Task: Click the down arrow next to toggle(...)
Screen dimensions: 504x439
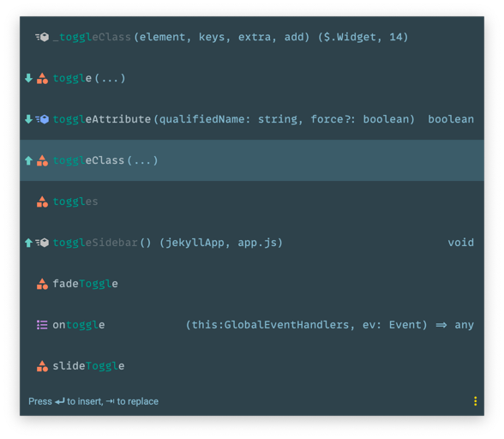Action: coord(28,78)
